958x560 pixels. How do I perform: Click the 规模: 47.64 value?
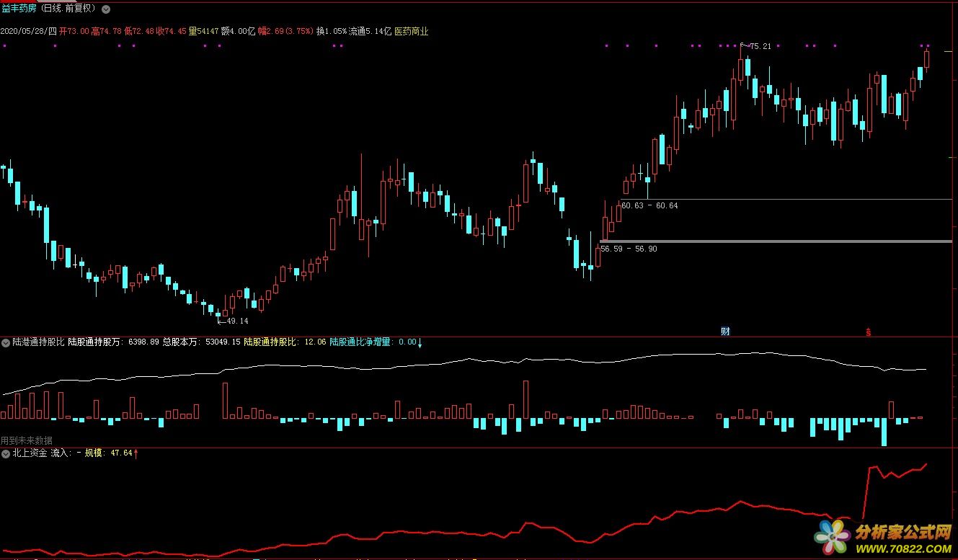pos(109,453)
